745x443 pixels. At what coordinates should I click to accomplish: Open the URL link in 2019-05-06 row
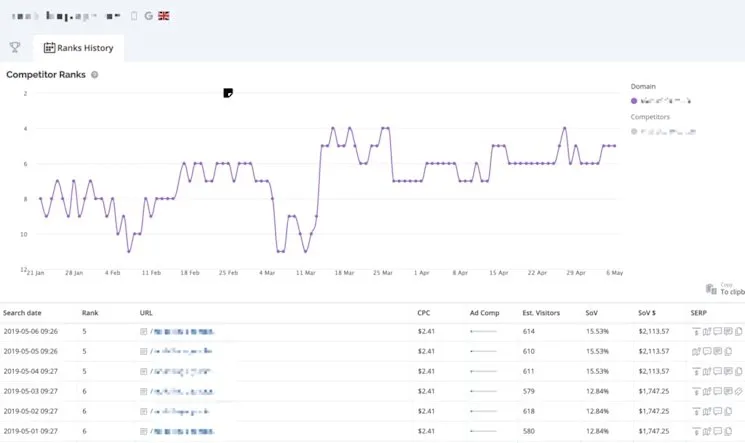182,331
